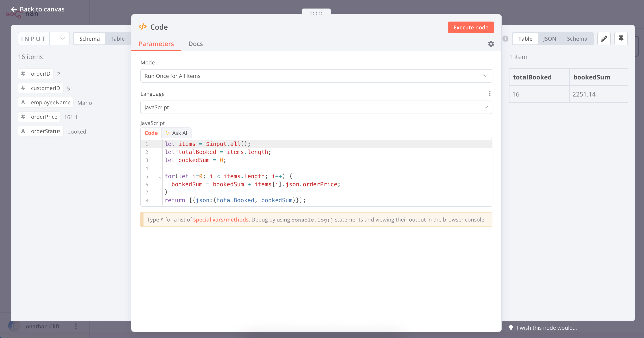Switch to the Docs tab
Viewport: 644px width, 338px height.
(x=196, y=44)
